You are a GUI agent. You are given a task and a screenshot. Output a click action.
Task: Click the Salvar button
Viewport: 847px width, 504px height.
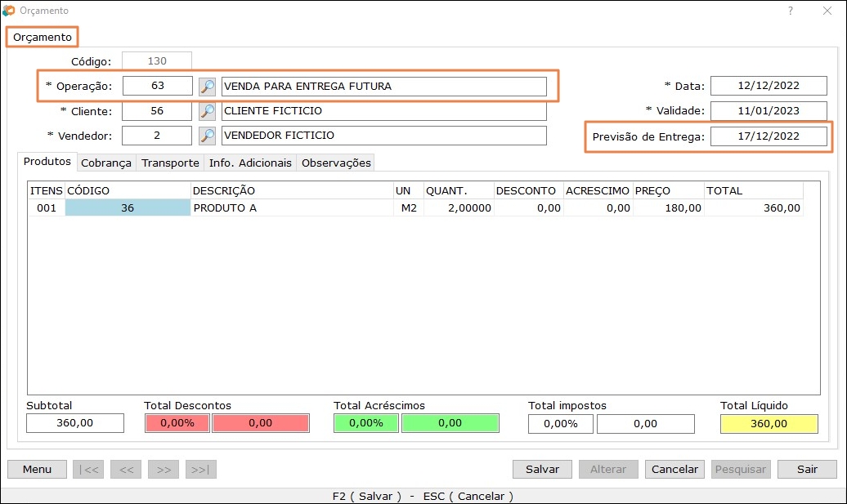[542, 470]
